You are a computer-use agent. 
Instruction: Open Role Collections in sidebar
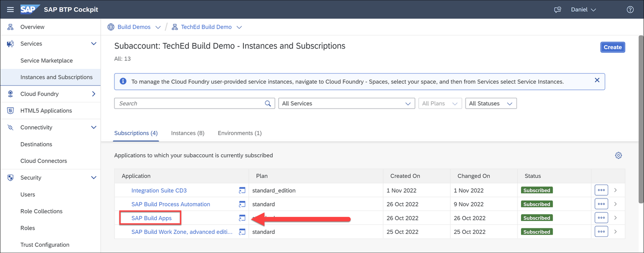click(x=42, y=211)
